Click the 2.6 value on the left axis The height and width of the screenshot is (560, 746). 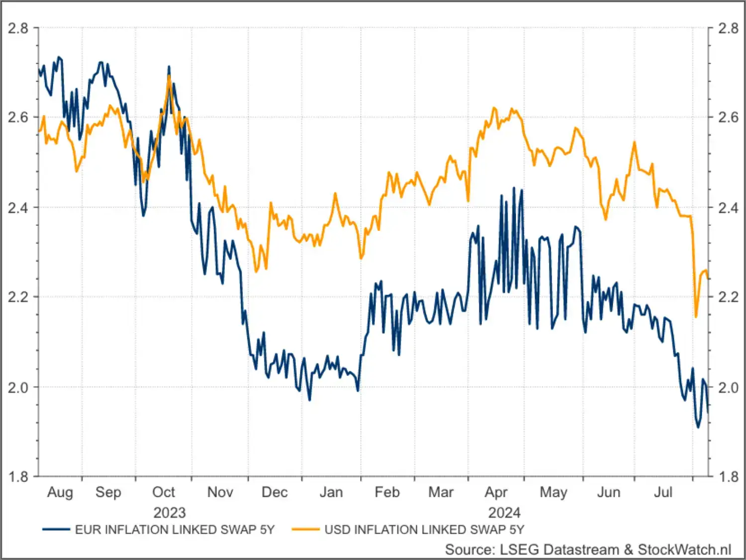[18, 117]
